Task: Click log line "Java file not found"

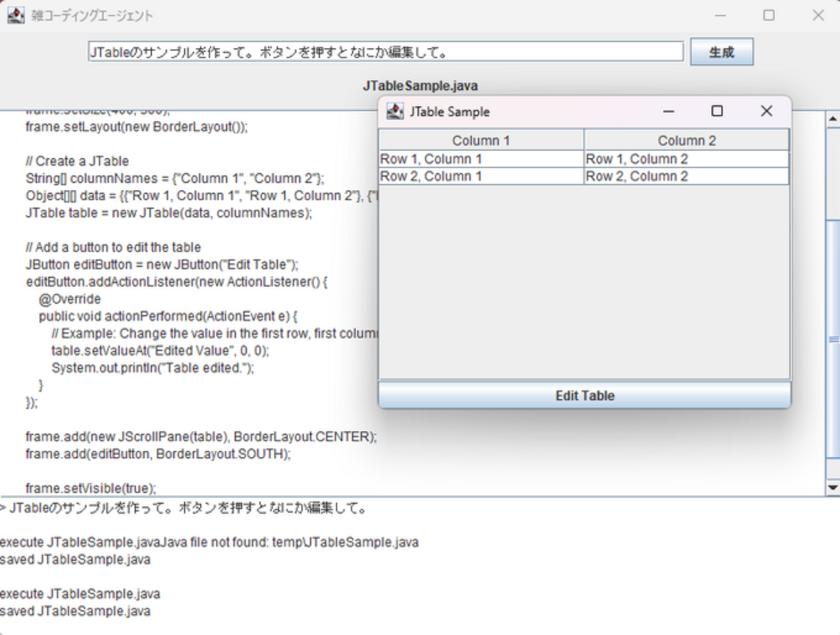Action: (x=209, y=542)
